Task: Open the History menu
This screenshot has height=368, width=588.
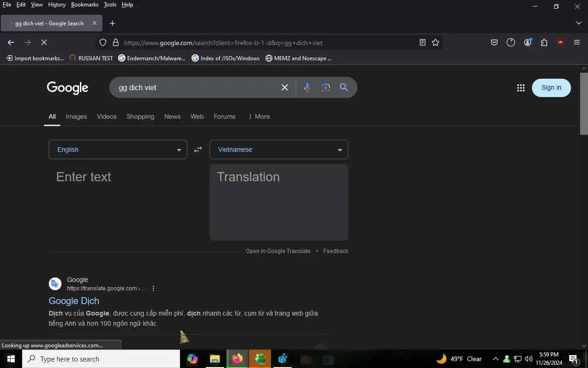Action: pyautogui.click(x=57, y=5)
